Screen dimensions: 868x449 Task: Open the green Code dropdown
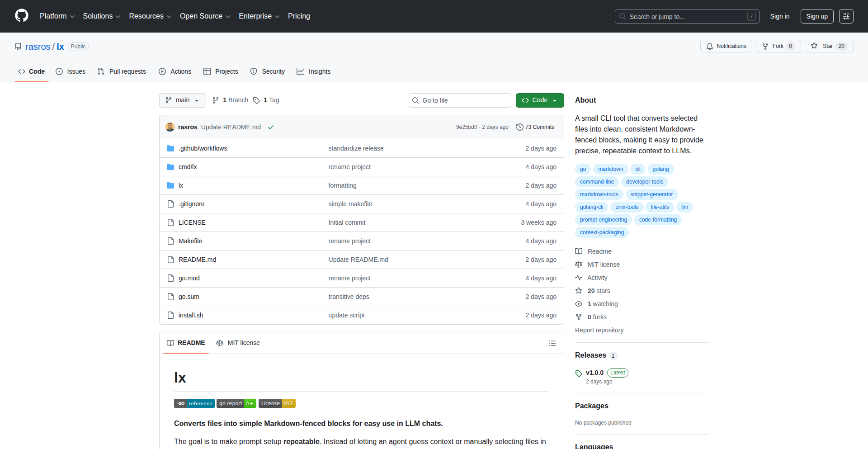pyautogui.click(x=539, y=100)
